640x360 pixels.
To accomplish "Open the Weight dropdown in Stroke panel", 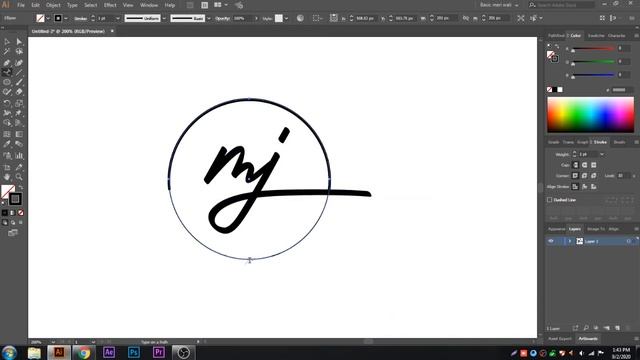I will (602, 154).
